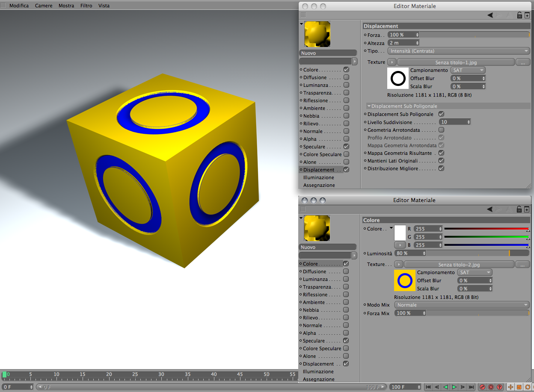Click the orange scale box icon

(x=519, y=387)
